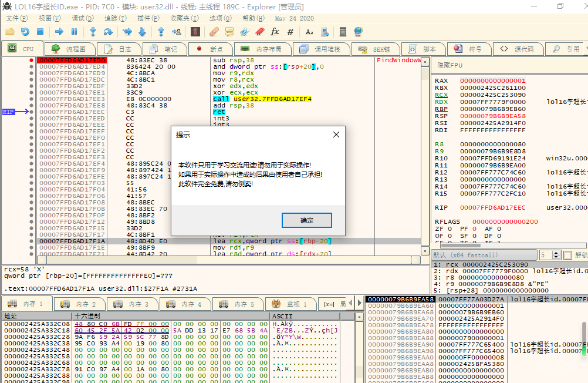This screenshot has width=588, height=383.
Task: Switch to the 流程图 graph tab
Action: point(70,49)
